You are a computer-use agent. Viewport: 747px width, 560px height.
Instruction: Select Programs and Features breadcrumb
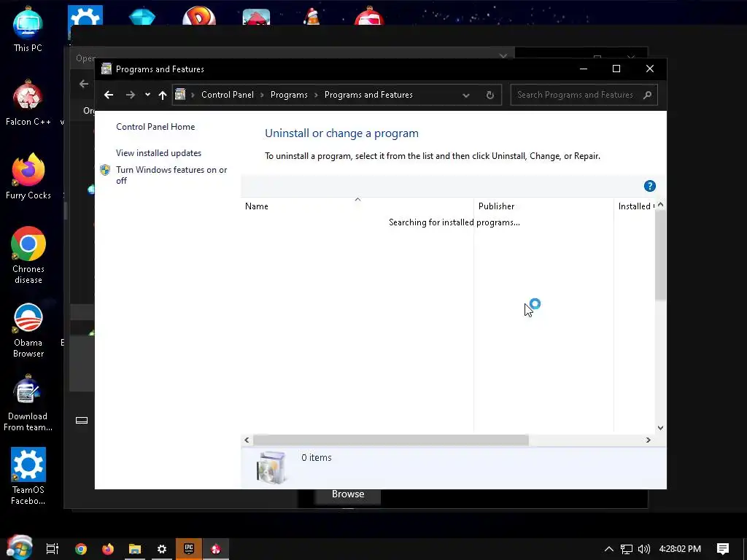pyautogui.click(x=368, y=95)
